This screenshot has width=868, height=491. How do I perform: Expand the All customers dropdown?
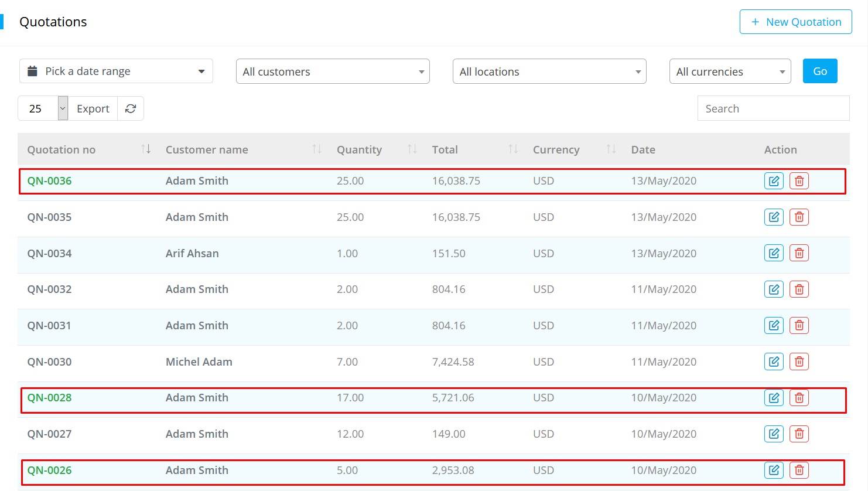[333, 71]
